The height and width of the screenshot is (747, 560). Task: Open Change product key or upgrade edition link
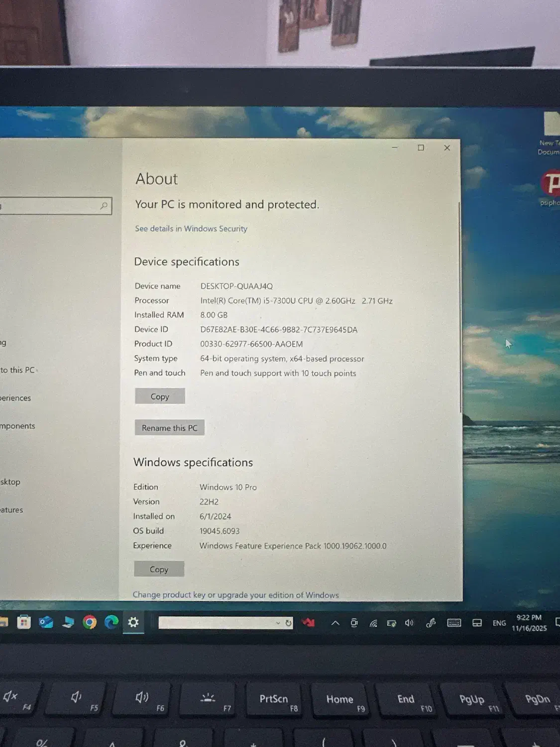coord(235,595)
